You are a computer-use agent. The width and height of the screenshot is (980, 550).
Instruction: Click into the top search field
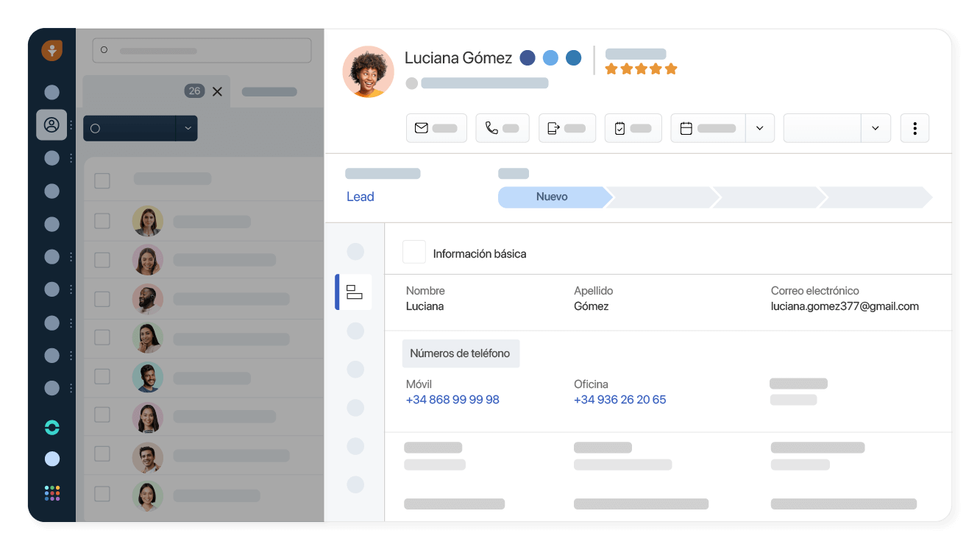coord(202,51)
